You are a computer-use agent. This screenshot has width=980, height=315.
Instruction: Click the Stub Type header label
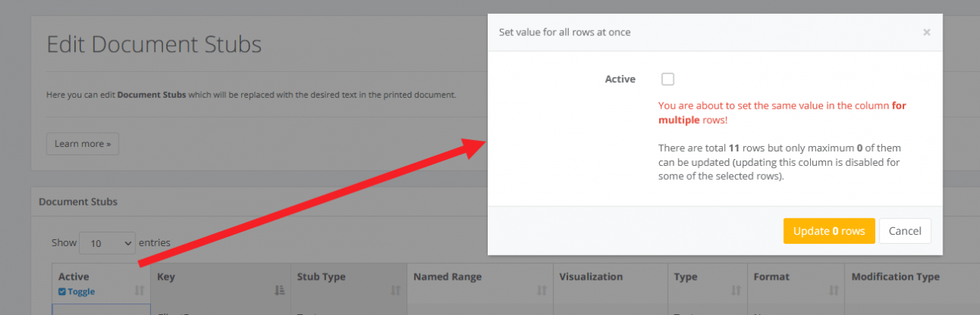(x=321, y=277)
